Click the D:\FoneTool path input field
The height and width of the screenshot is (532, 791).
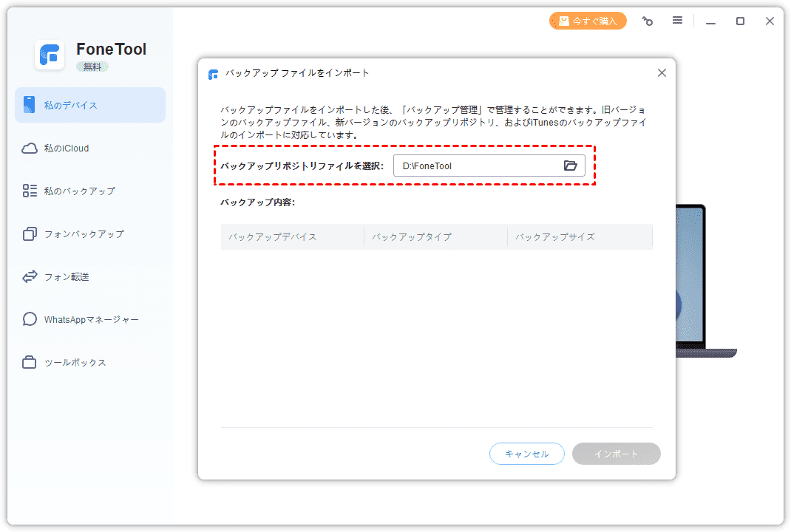(477, 166)
